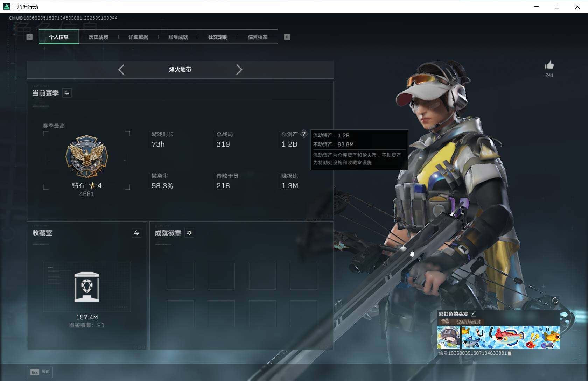Click the 击败干员 value 218

223,186
